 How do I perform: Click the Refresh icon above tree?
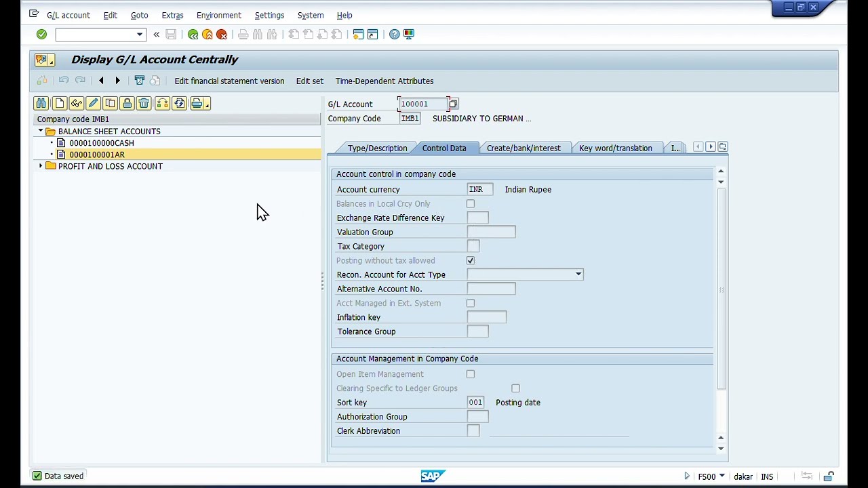click(179, 104)
